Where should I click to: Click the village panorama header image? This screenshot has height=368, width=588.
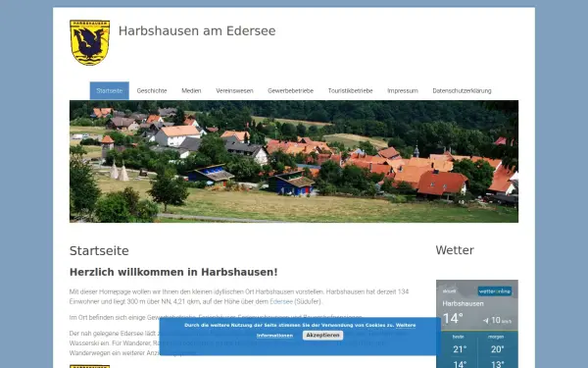pos(294,162)
